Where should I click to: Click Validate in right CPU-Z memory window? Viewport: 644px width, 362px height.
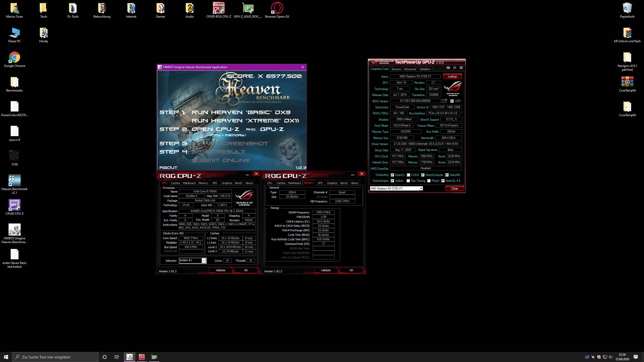(x=326, y=270)
